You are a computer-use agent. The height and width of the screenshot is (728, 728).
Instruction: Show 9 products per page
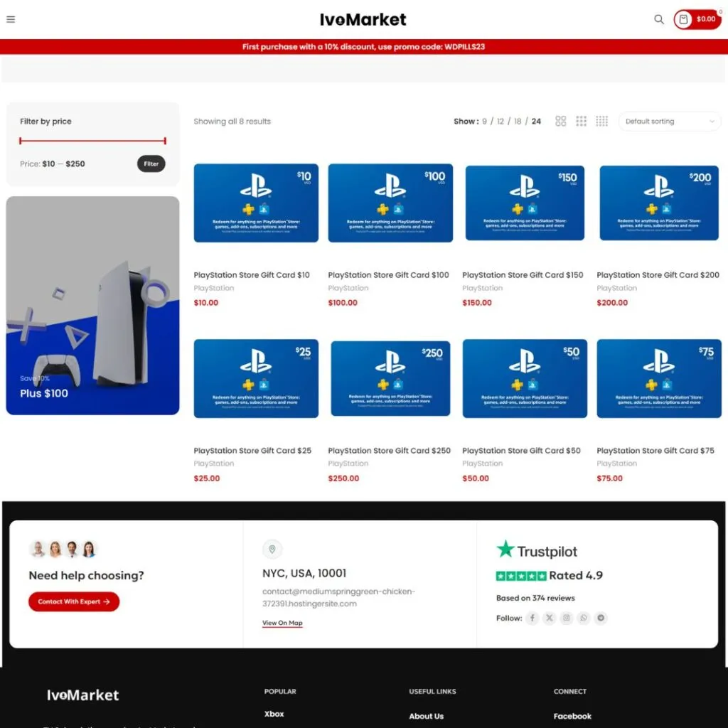[x=485, y=122]
